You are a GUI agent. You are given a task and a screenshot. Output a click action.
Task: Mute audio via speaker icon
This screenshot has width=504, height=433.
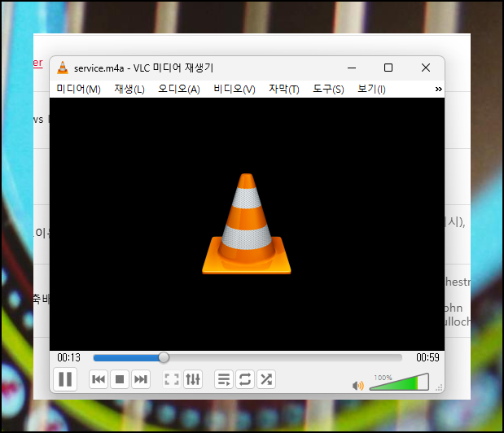(x=358, y=386)
